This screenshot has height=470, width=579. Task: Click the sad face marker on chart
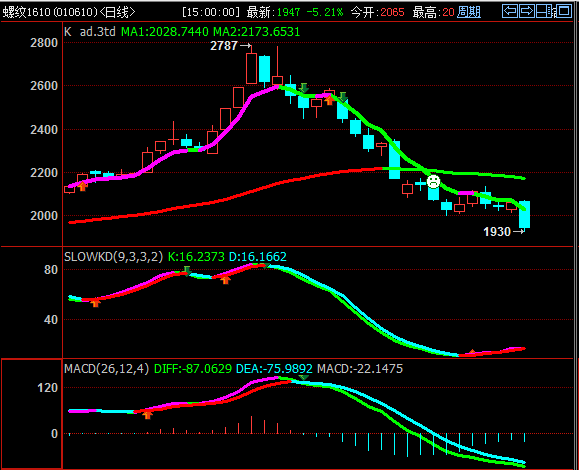coord(434,181)
